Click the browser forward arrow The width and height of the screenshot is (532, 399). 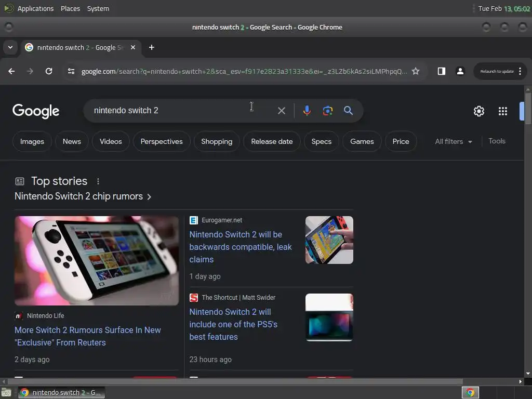pos(30,71)
